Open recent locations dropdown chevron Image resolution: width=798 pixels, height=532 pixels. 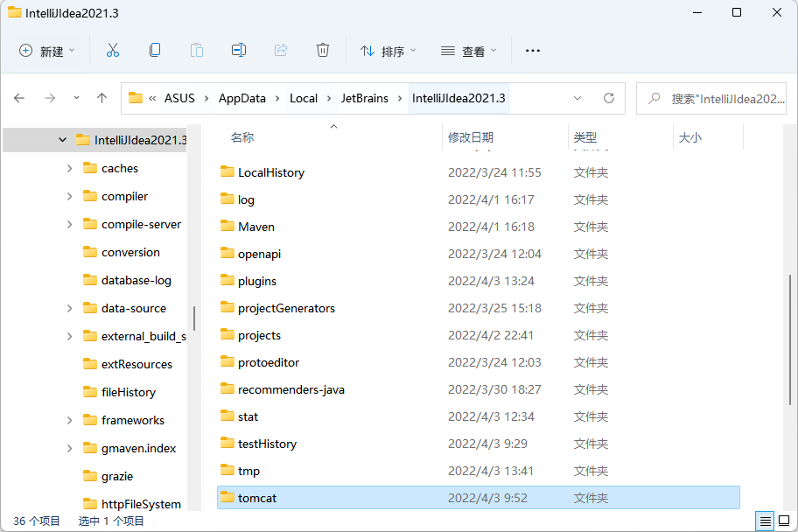76,98
